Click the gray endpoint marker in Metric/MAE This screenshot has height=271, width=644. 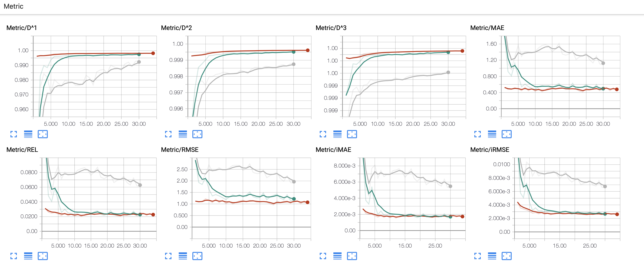pyautogui.click(x=603, y=63)
